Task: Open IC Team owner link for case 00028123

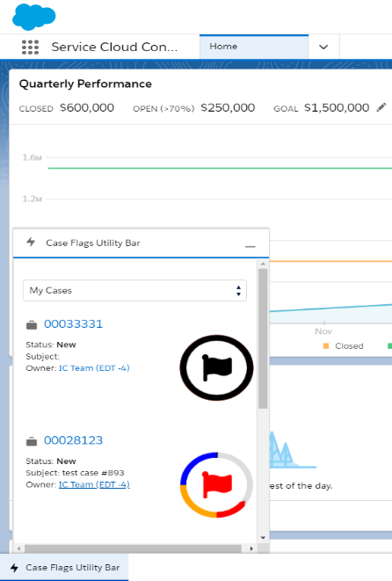Action: pyautogui.click(x=94, y=484)
